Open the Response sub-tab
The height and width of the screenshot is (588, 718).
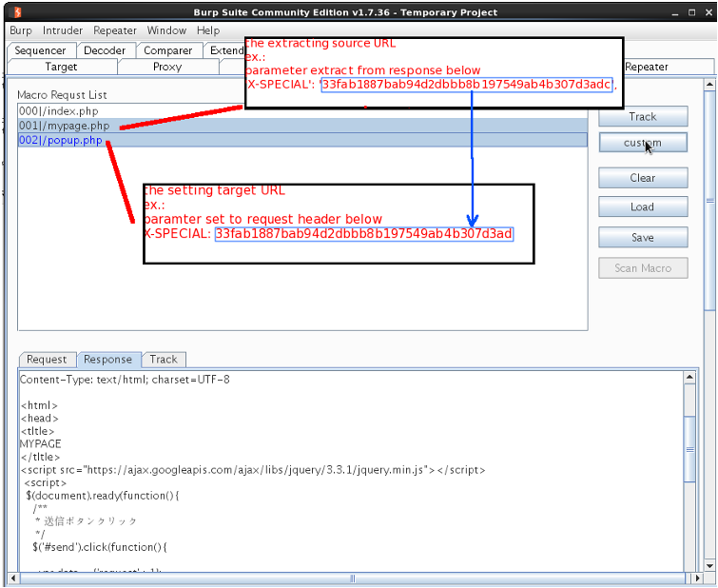click(108, 360)
